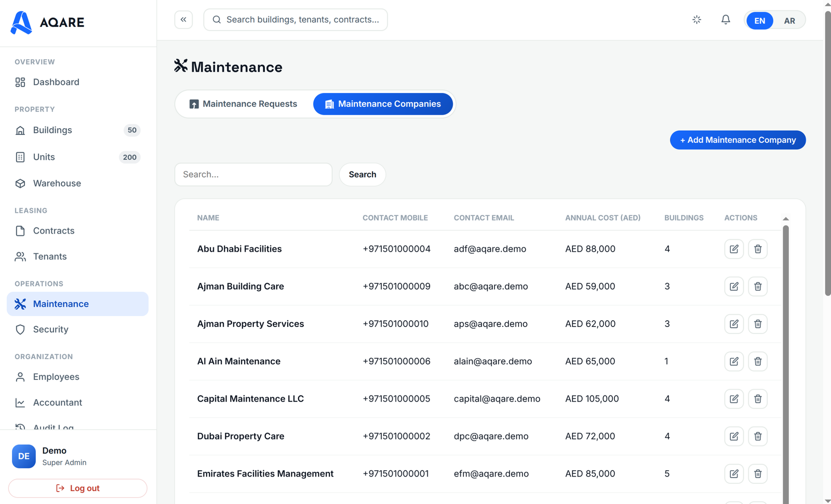Select the Maintenance Companies tab
The width and height of the screenshot is (831, 504).
point(383,104)
